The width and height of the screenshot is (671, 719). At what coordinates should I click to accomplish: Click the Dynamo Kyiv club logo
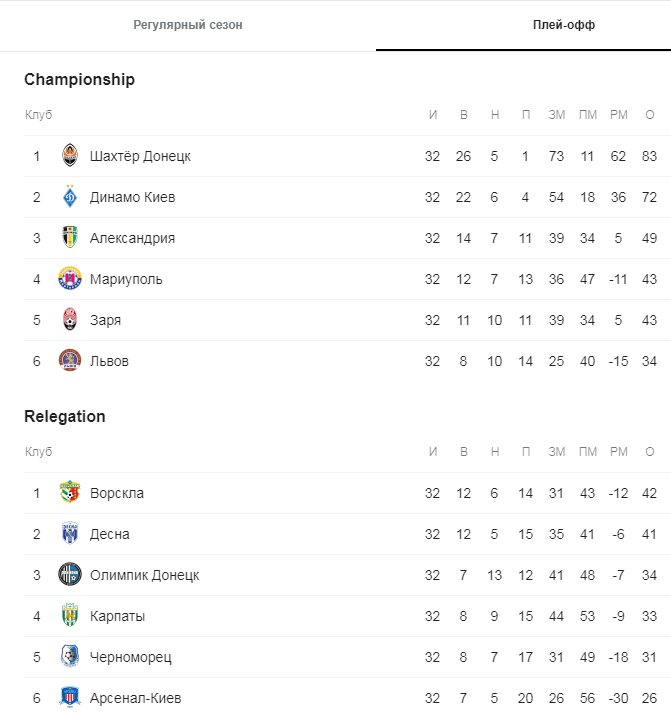pos(70,196)
